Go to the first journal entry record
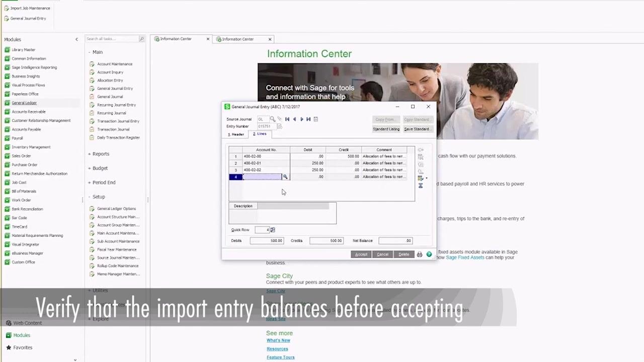The height and width of the screenshot is (362, 644). pyautogui.click(x=287, y=119)
